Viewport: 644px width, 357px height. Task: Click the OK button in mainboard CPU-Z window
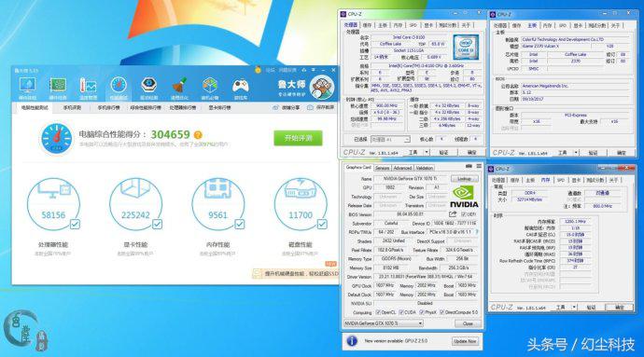tap(622, 153)
